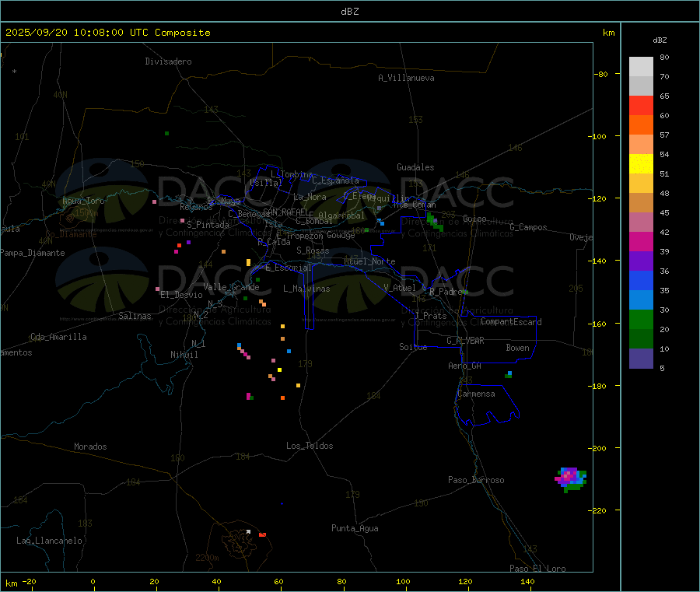Select the Agua_Toro place label

tap(83, 201)
